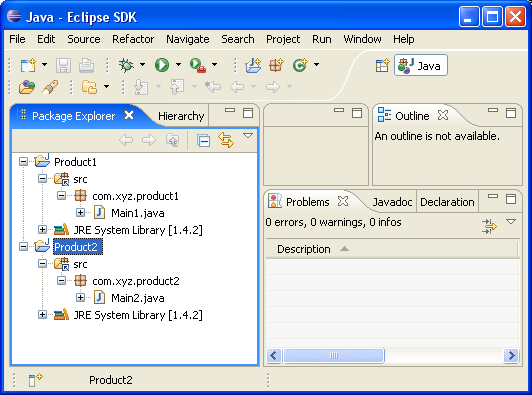Click the main toolbar Back arrow

[237, 87]
